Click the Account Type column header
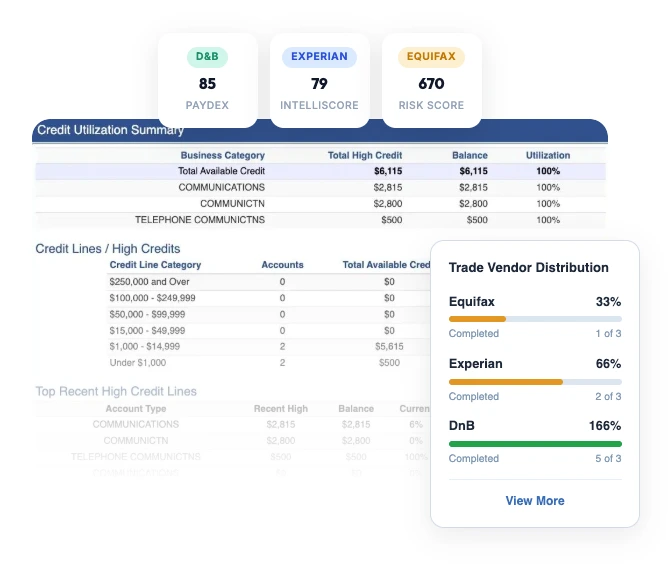This screenshot has width=668, height=583. tap(136, 409)
